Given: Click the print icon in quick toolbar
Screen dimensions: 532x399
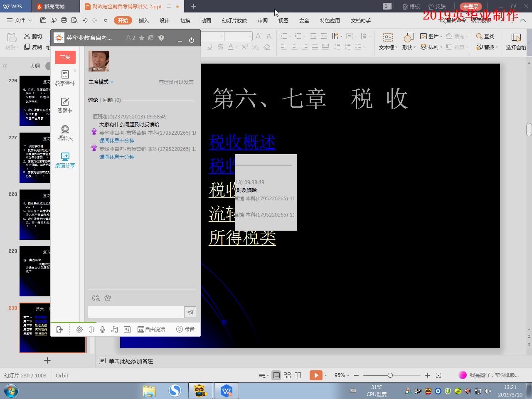Looking at the screenshot, I should click(x=64, y=20).
